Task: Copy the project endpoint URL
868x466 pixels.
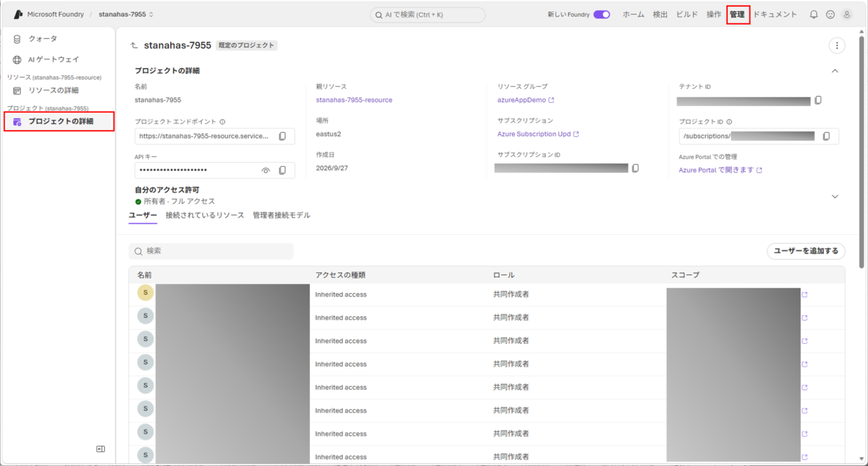Action: (282, 136)
